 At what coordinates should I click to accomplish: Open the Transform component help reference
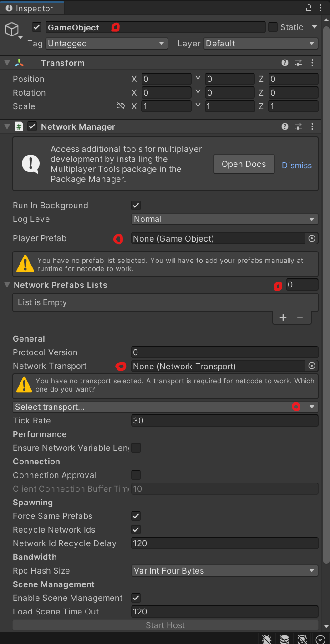285,63
